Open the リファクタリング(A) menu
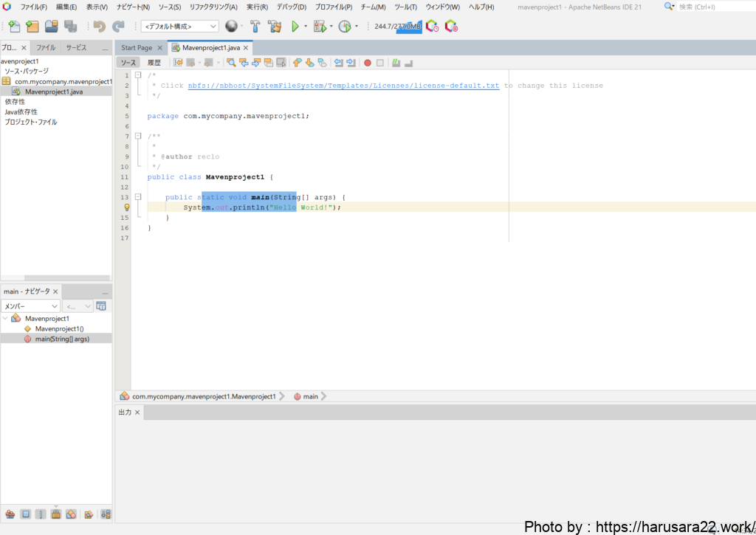This screenshot has width=756, height=535. [x=213, y=7]
